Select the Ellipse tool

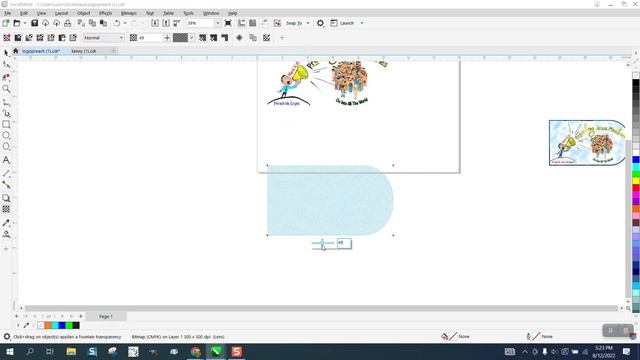[x=6, y=136]
